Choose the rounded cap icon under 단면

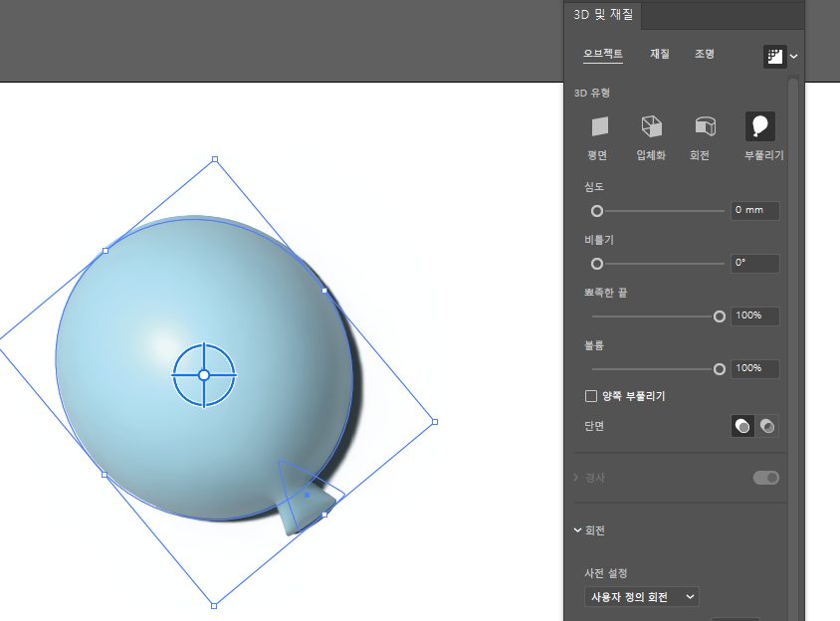(767, 425)
